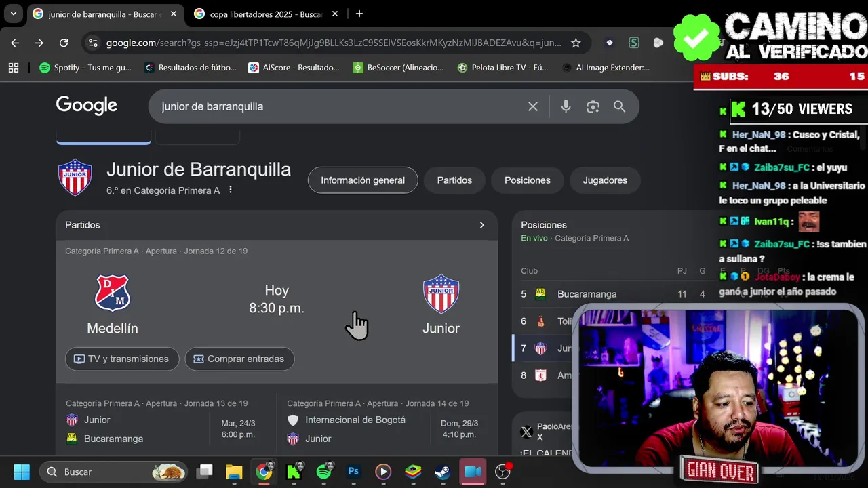Open the Chrome tab search dropdown
This screenshot has height=488, width=868.
(14, 14)
